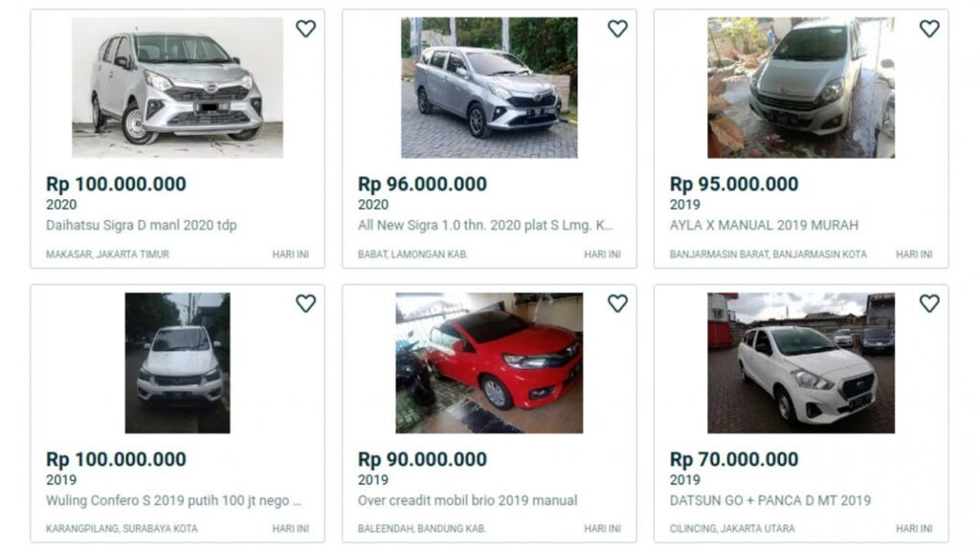Open the DATSUN GO + PANCA D MT listing

(x=769, y=500)
